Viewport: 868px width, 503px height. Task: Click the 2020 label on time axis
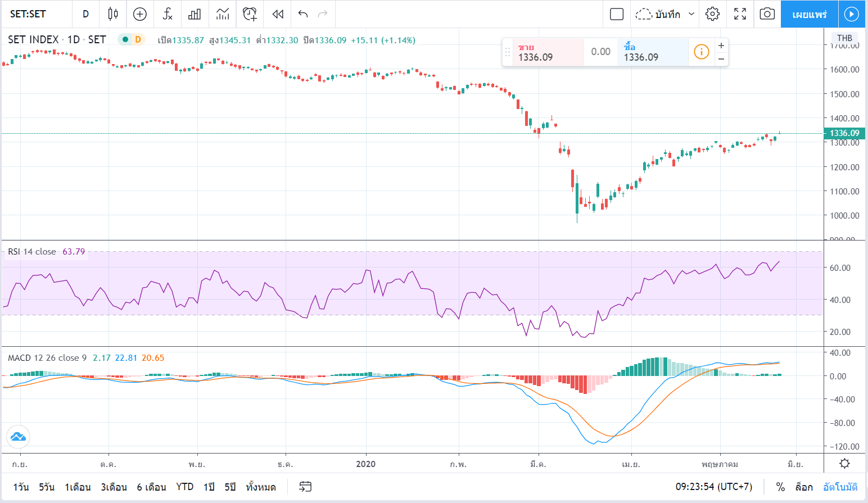(366, 464)
